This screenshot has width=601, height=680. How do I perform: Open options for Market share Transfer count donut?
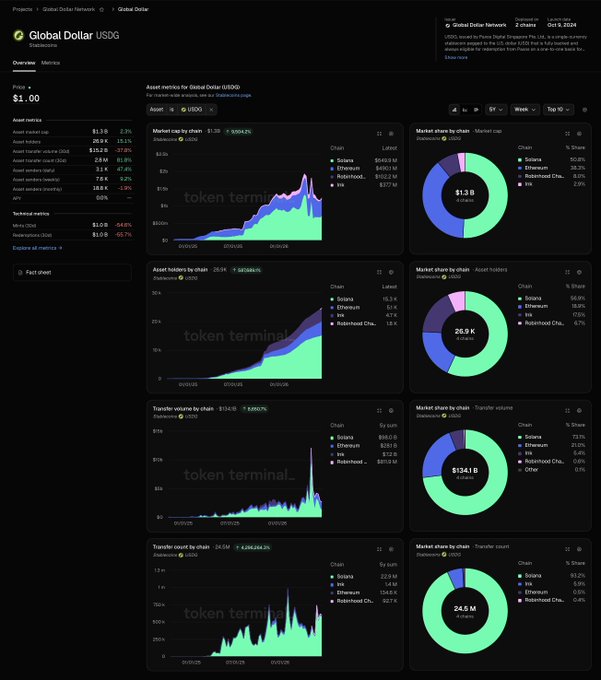point(579,549)
